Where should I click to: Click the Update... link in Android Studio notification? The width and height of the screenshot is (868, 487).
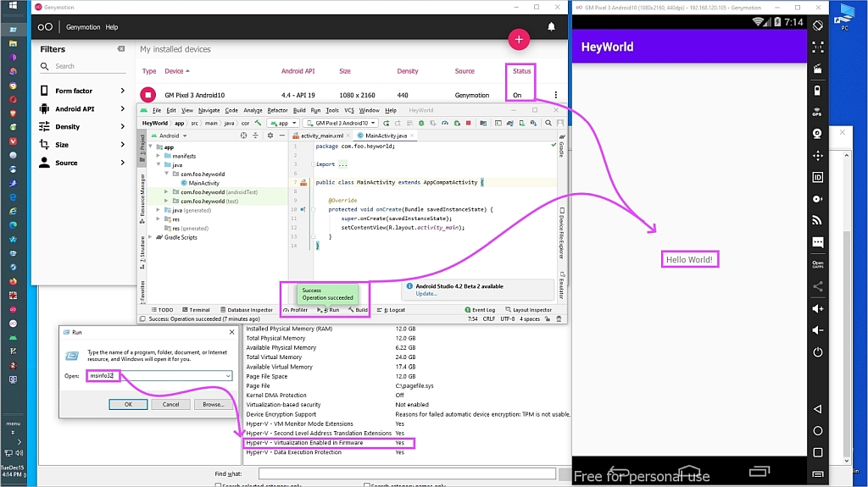[x=426, y=294]
